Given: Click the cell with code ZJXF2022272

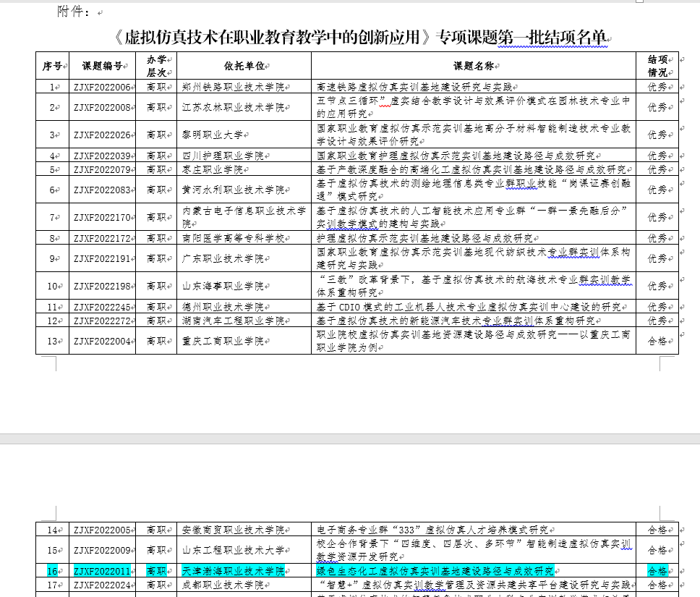Looking at the screenshot, I should click(102, 321).
